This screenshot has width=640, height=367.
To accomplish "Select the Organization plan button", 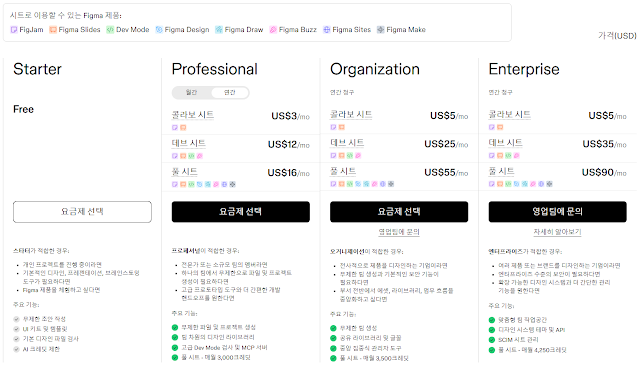I will (399, 212).
